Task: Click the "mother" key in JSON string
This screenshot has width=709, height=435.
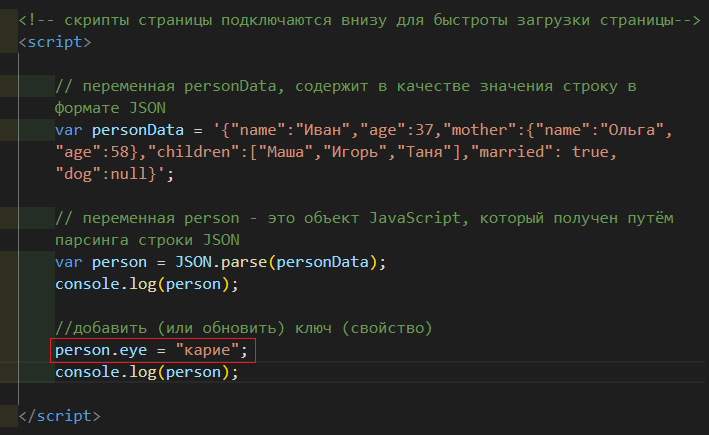Action: (479, 130)
